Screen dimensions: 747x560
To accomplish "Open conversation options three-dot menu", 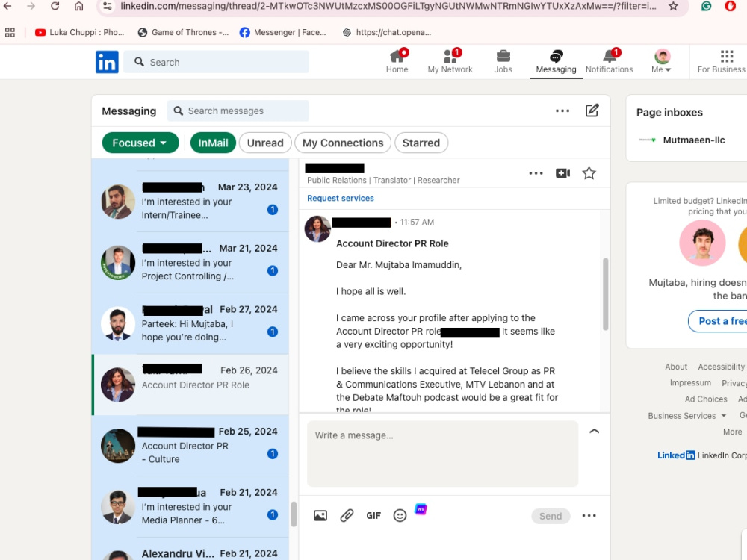I will [x=536, y=173].
